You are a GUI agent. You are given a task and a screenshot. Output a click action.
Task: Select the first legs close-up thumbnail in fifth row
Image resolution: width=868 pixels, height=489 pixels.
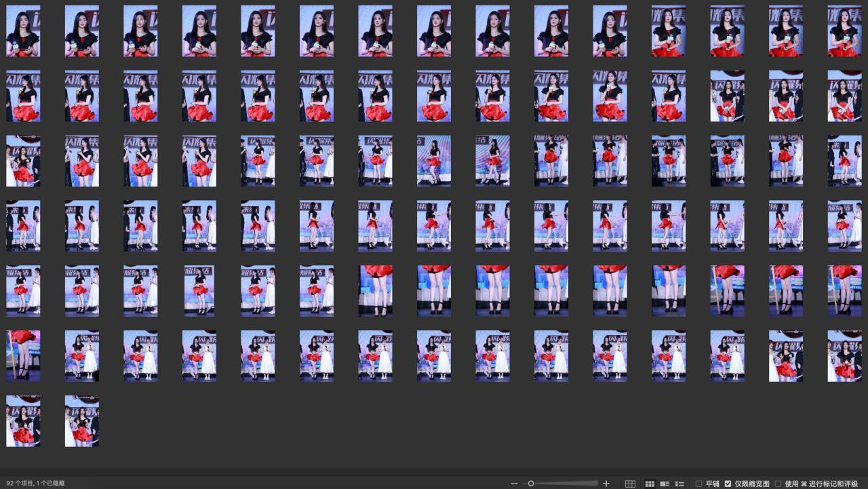(375, 291)
